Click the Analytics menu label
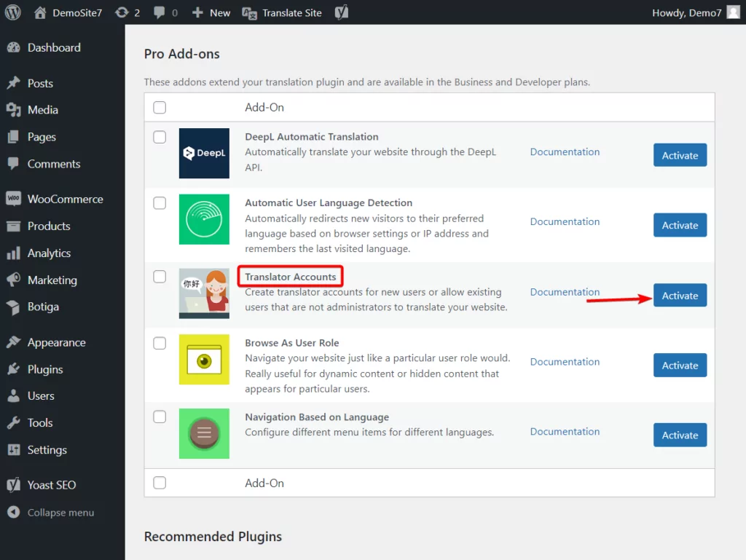Screen dimensions: 746x560 49,253
